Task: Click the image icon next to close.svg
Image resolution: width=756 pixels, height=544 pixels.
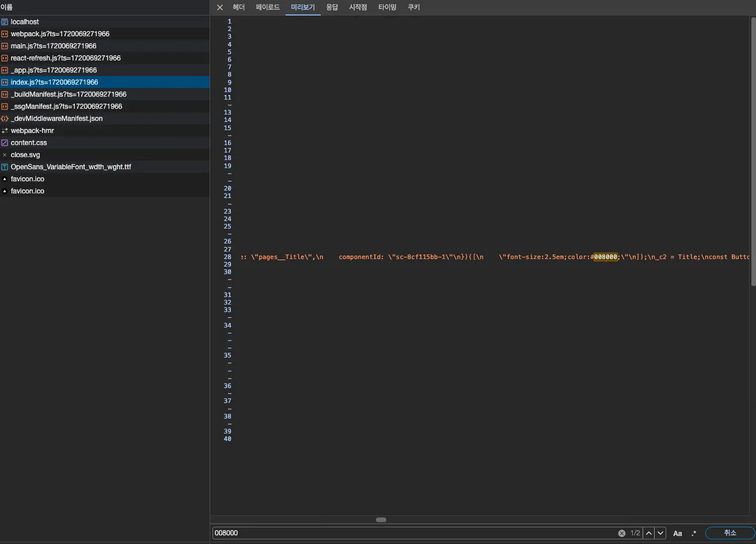Action: (5, 154)
